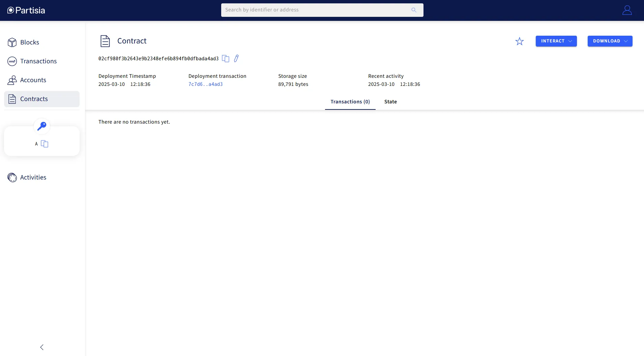Click the Accounts people icon
644x356 pixels.
12,80
